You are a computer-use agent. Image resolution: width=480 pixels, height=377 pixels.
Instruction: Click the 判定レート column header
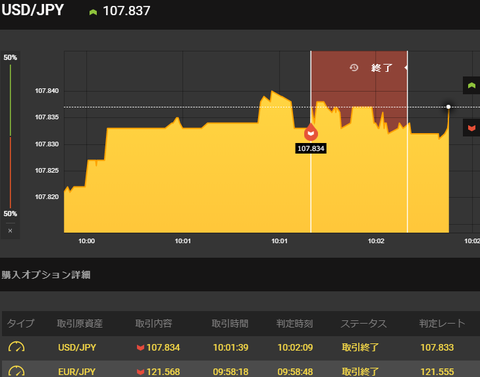(442, 323)
